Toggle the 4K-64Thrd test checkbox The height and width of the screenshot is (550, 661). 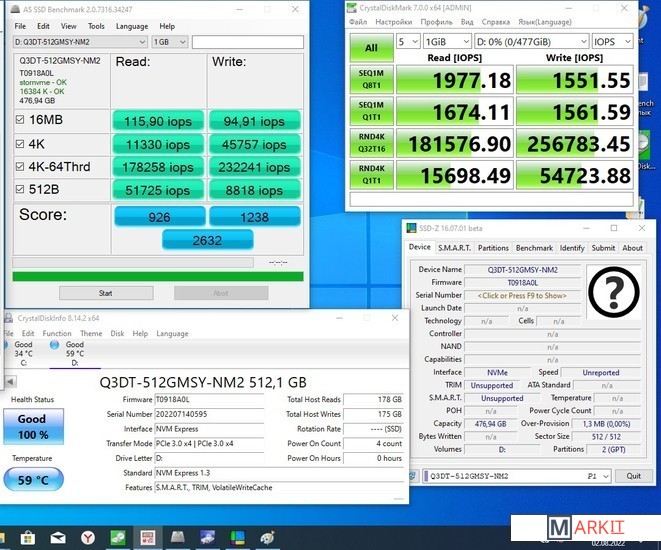click(21, 167)
